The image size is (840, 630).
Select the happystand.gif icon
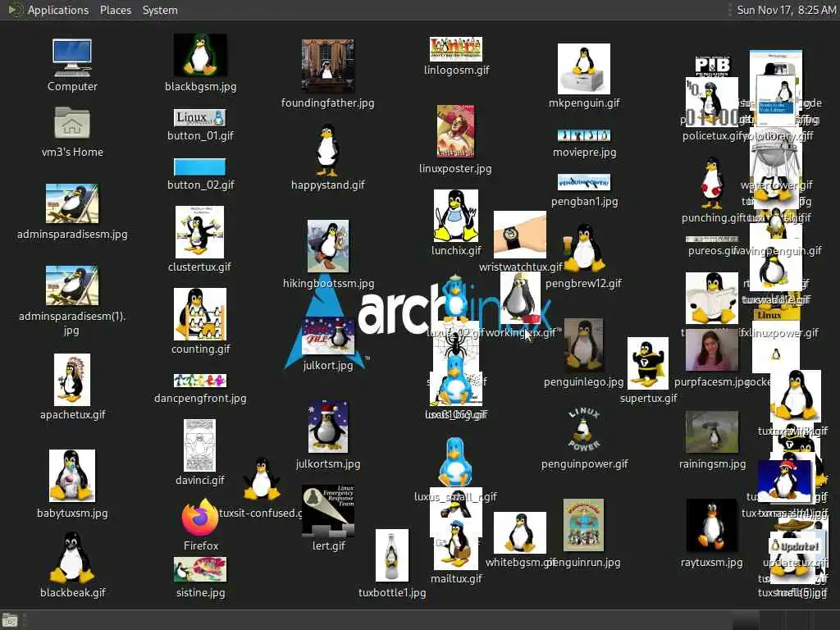point(327,151)
